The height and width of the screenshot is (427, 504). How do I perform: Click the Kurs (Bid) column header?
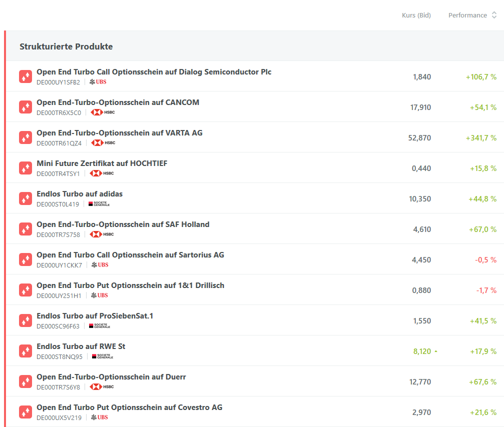[x=416, y=15]
